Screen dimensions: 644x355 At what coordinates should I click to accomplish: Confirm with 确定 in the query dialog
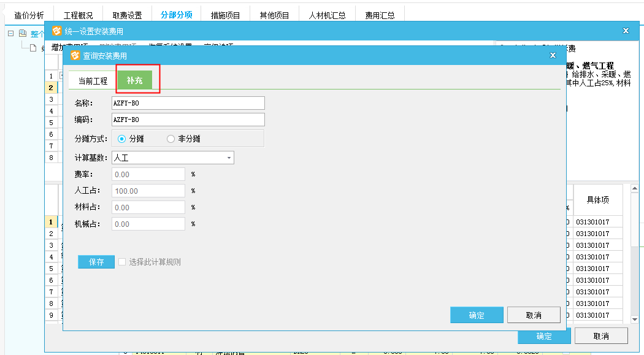(477, 315)
